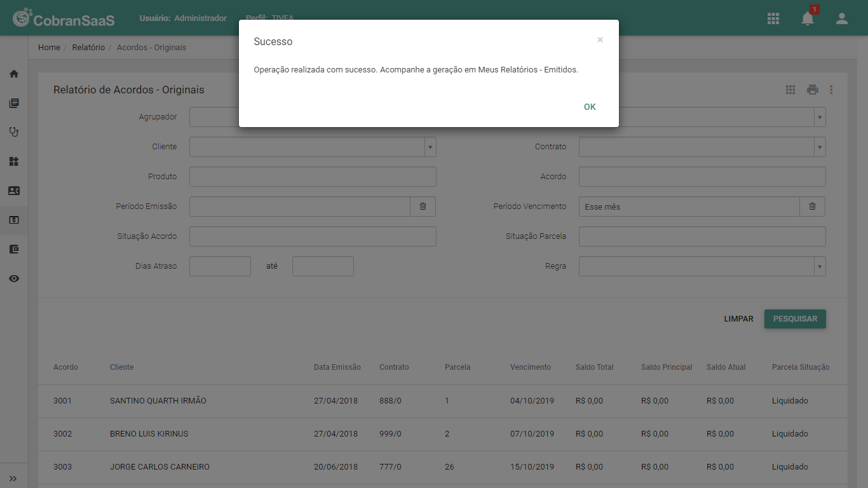Viewport: 868px width, 488px height.
Task: Sort by Saldo Total column header
Action: (594, 367)
